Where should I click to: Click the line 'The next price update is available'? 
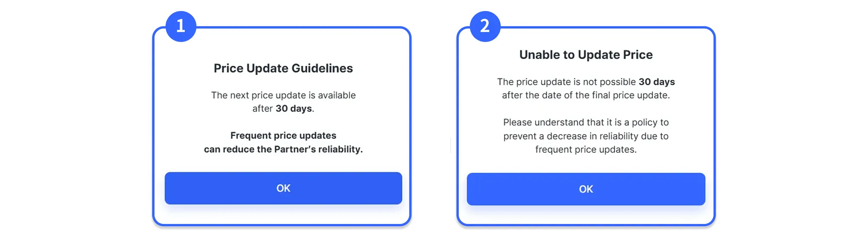(x=283, y=95)
